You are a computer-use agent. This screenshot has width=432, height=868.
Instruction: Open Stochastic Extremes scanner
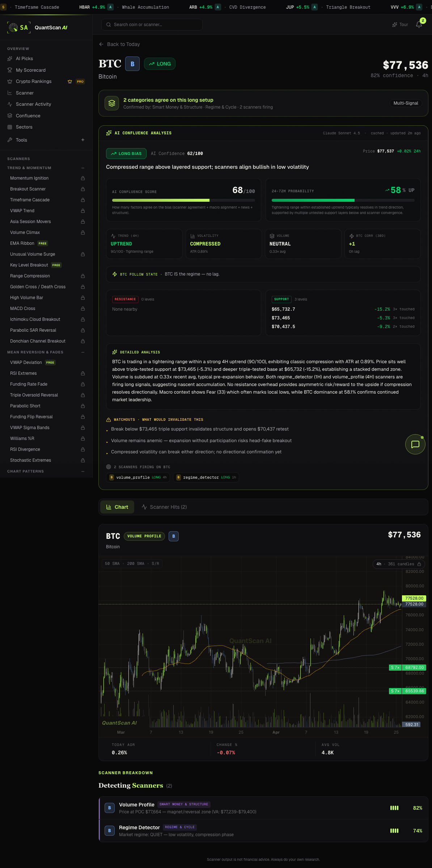[46, 460]
